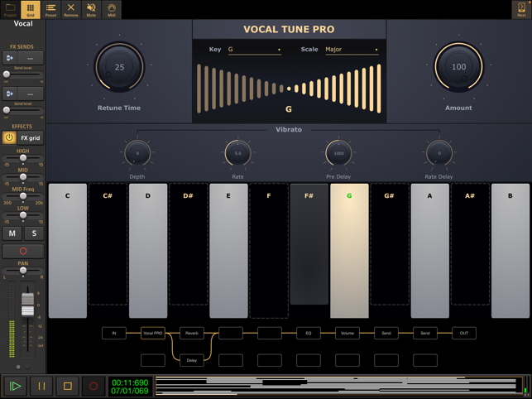Click the Remove effect X icon
The width and height of the screenshot is (532, 399).
pyautogui.click(x=71, y=9)
